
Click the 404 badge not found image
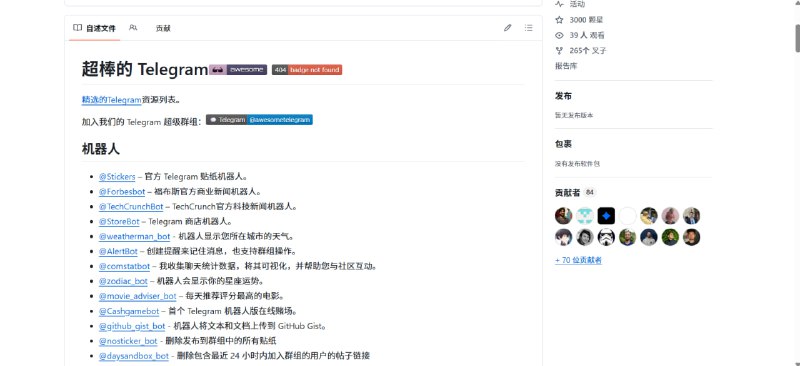(x=307, y=70)
